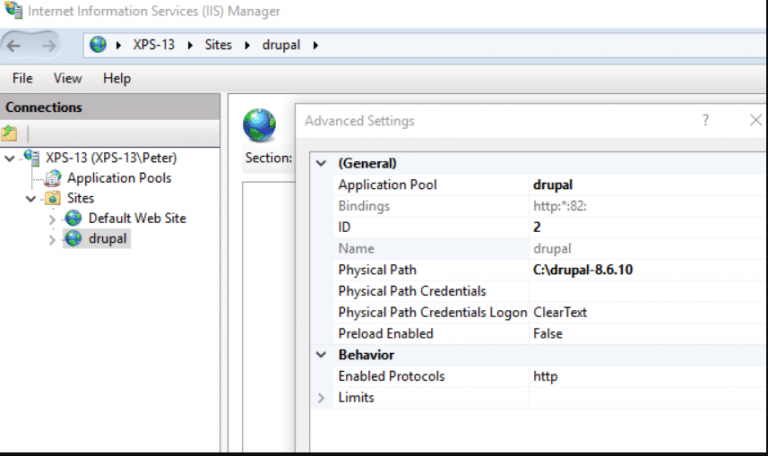
Task: Collapse the (General) settings group
Action: coord(321,164)
